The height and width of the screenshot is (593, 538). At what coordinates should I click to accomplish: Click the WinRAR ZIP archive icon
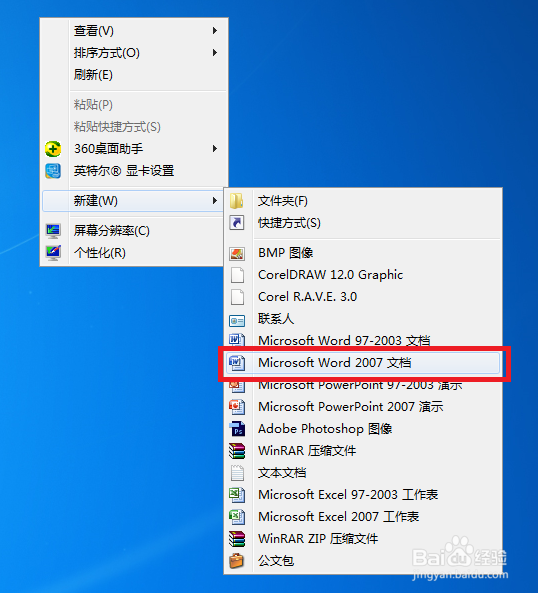pyautogui.click(x=237, y=539)
